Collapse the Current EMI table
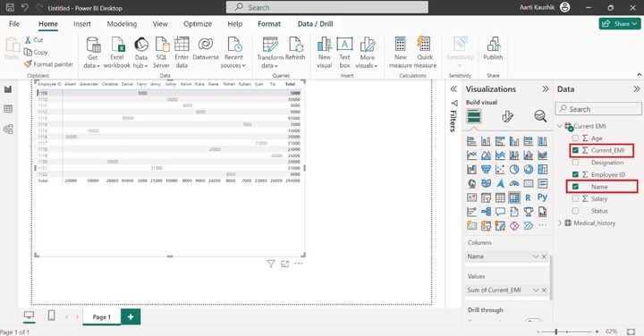This screenshot has height=336, width=644. pos(560,126)
